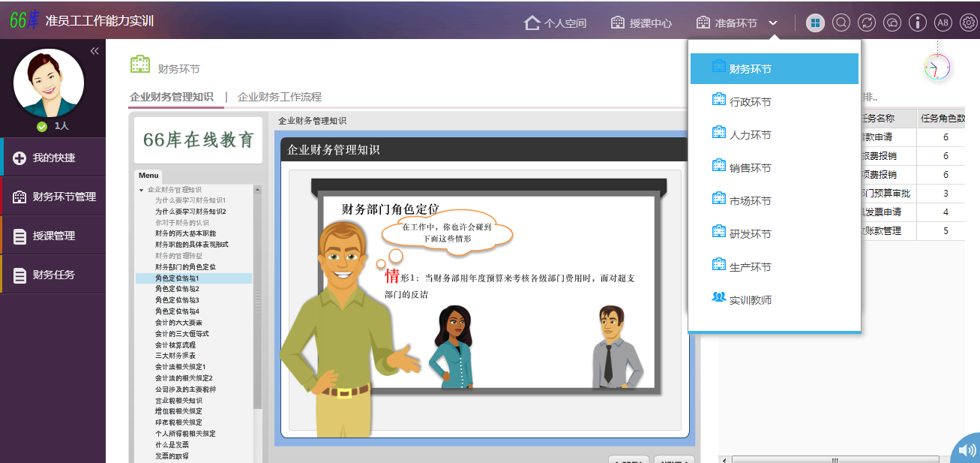
Task: Open search via magnifier icon
Action: click(841, 23)
